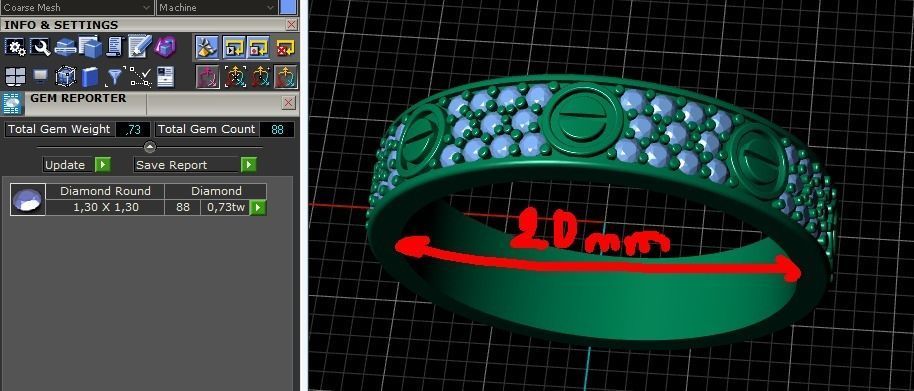The width and height of the screenshot is (914, 391).
Task: Open the Machine dropdown
Action: tap(217, 8)
